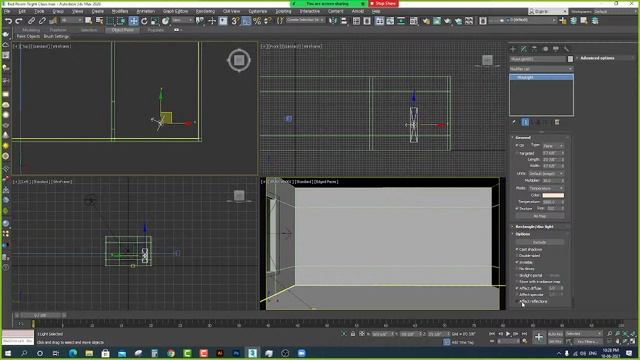Click the ViewCube in the Top viewport
This screenshot has width=640, height=360.
pos(239,60)
